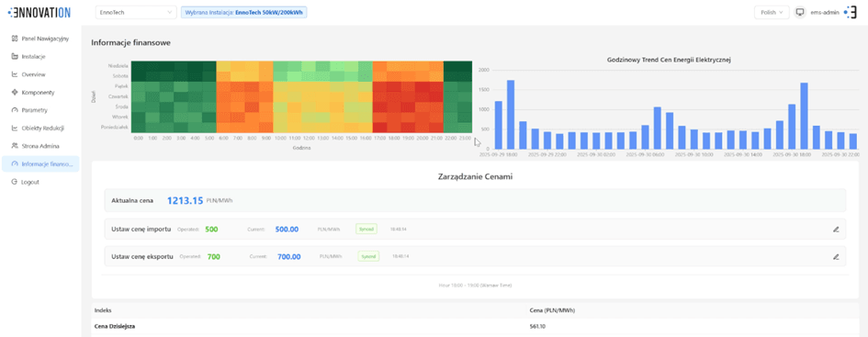Click the Ennovation logo at top left
The height and width of the screenshot is (337, 868).
39,12
